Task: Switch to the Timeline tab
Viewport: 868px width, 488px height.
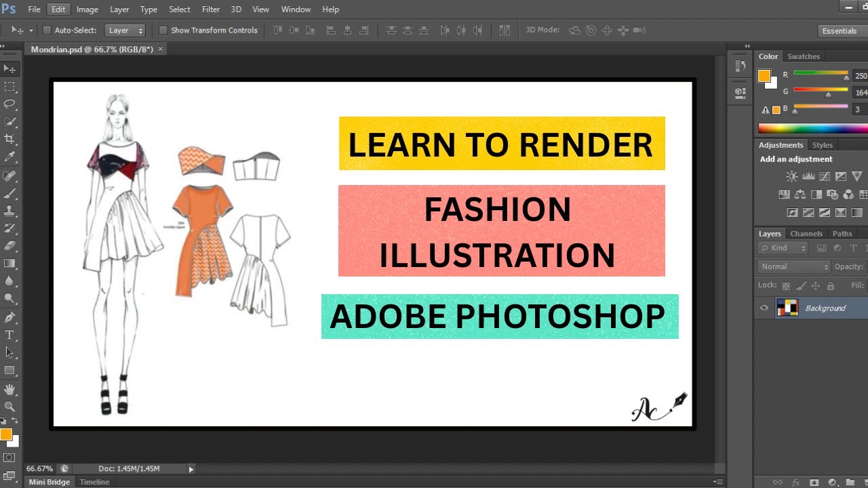Action: [95, 482]
